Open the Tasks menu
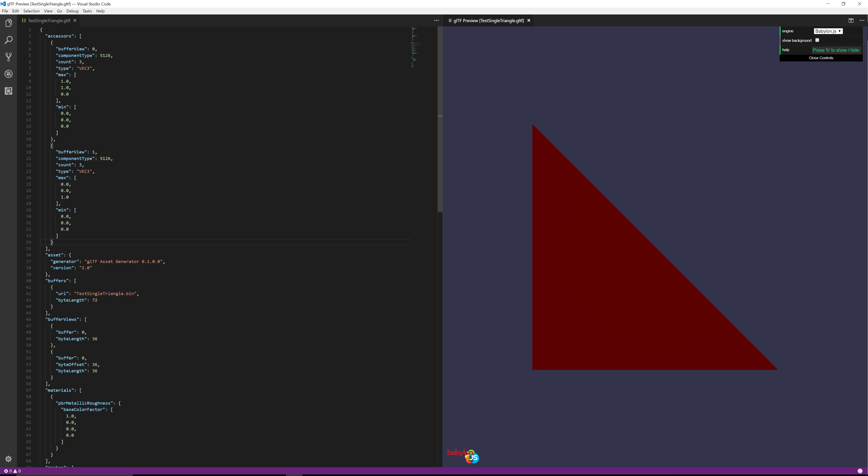 coord(87,11)
